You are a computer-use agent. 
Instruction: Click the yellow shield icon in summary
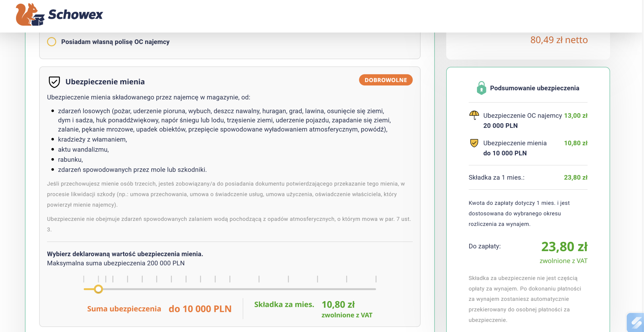point(474,143)
